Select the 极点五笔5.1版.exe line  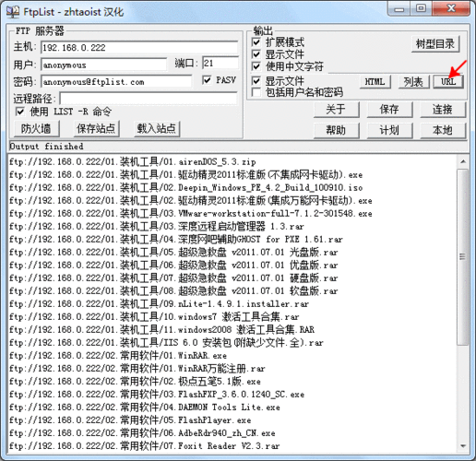pos(135,382)
